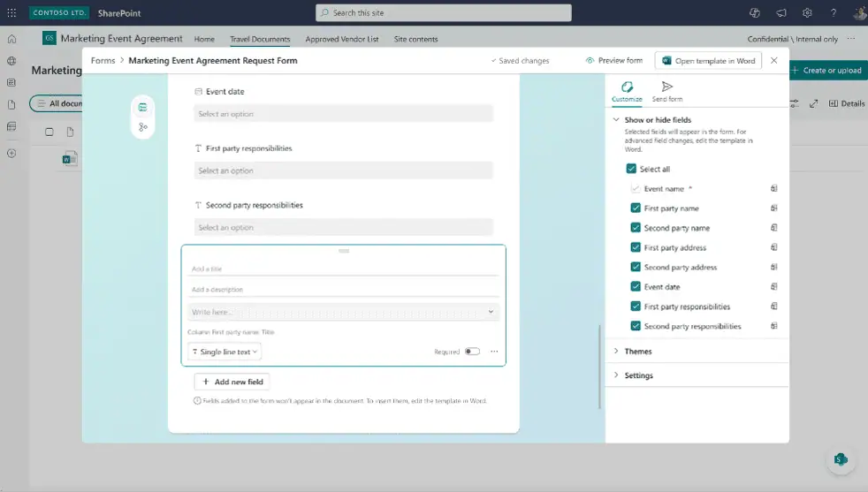Click the Add a title field
868x492 pixels.
pos(343,269)
